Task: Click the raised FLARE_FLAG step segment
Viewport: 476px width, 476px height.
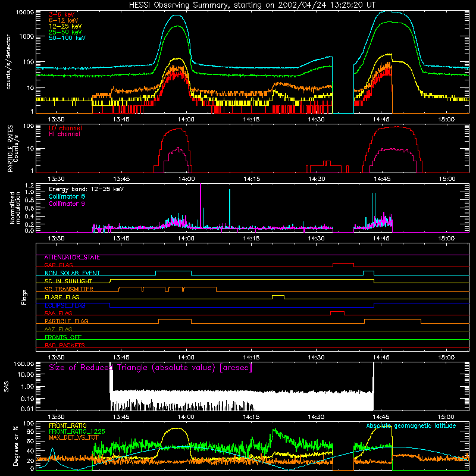Action: [278, 295]
